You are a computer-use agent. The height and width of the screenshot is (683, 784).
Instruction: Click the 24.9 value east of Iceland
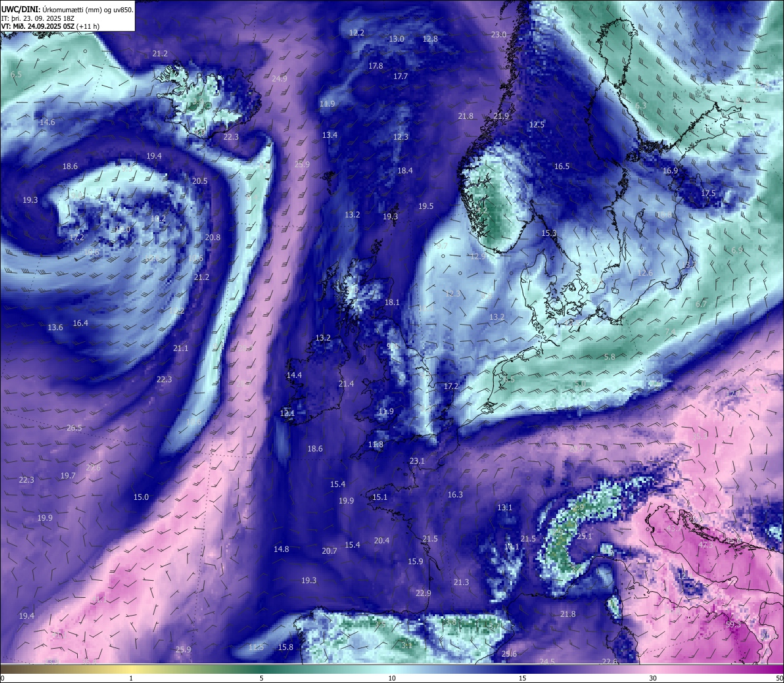coord(279,78)
